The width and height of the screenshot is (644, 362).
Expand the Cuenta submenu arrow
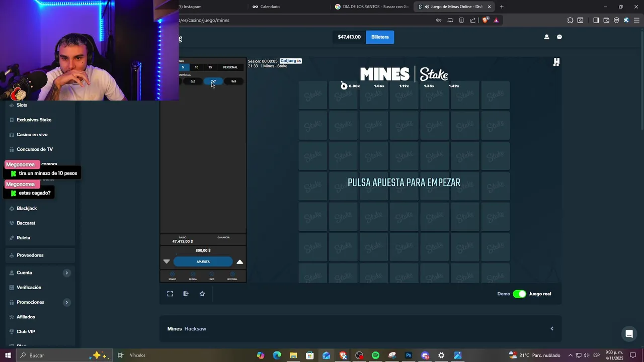point(66,273)
